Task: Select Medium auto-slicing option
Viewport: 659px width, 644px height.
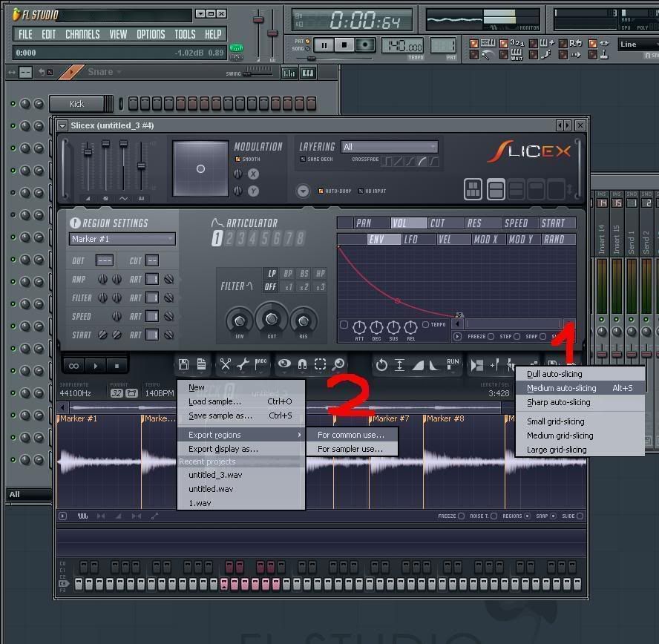Action: [580, 388]
